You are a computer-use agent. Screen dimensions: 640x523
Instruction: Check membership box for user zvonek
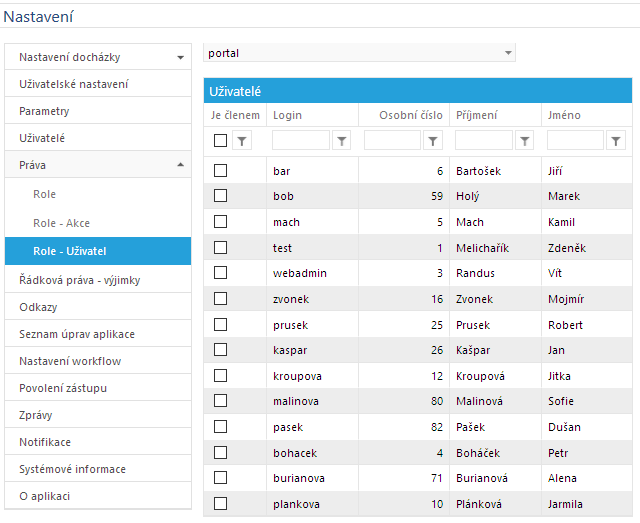point(220,299)
